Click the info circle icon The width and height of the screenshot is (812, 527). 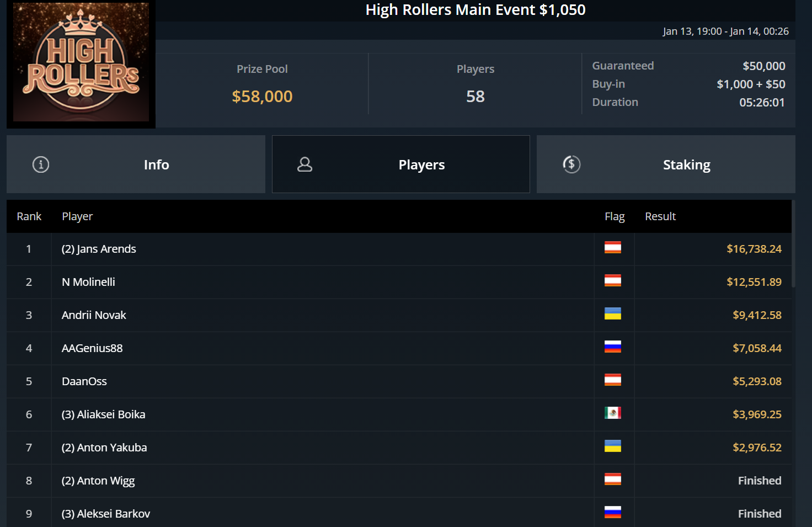(x=41, y=164)
